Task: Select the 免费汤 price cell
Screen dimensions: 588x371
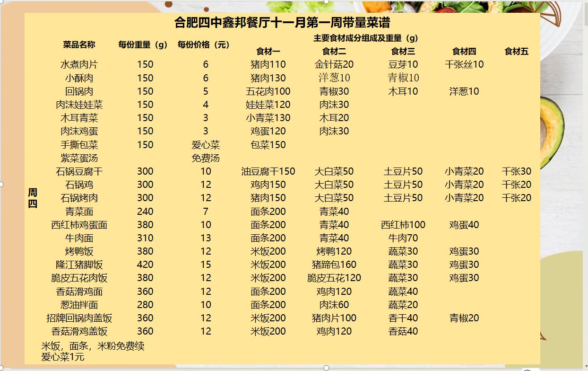Action: tap(205, 158)
